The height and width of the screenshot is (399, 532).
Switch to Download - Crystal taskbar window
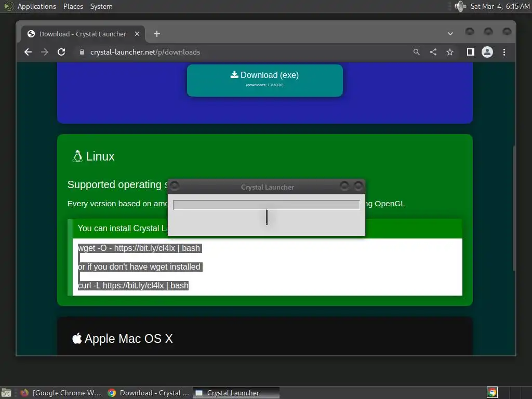[148, 393]
